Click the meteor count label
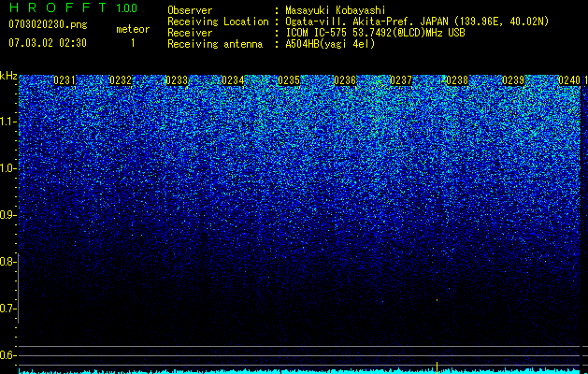This screenshot has height=374, width=588. (133, 29)
